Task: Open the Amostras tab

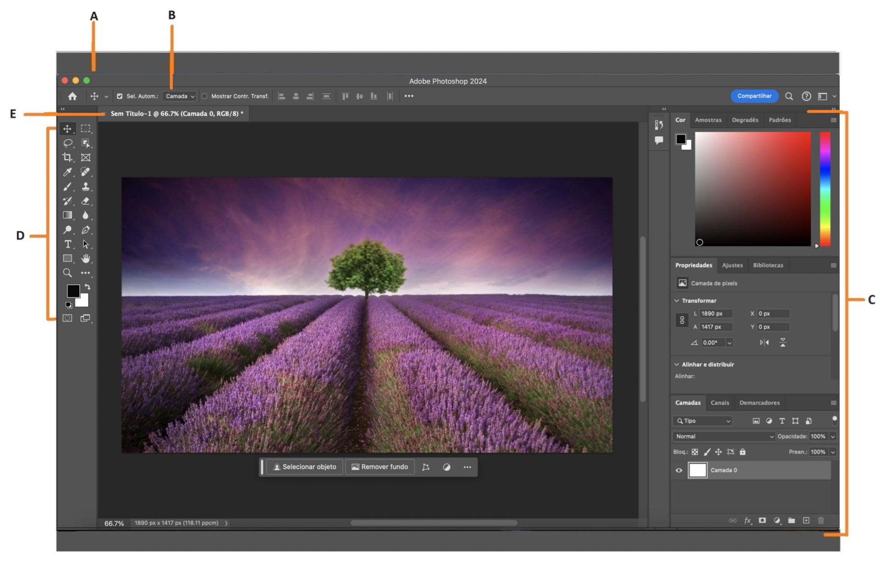Action: tap(708, 120)
